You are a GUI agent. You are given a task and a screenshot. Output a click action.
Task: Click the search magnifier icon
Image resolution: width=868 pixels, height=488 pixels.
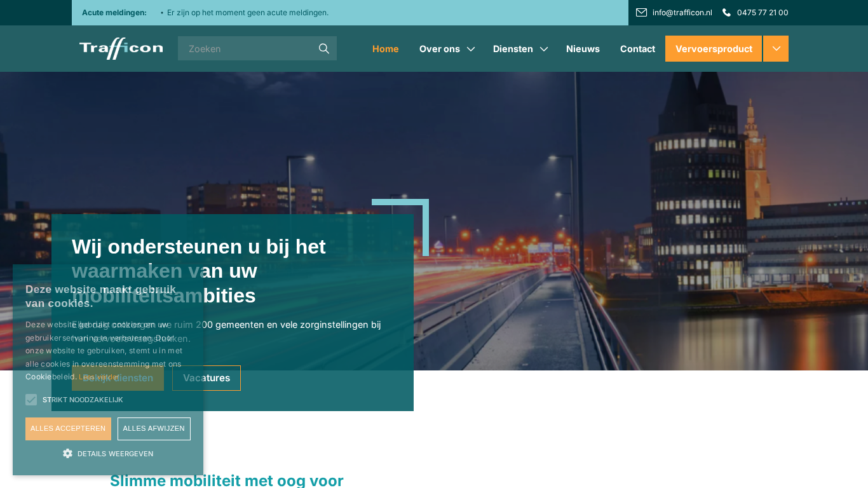(324, 48)
